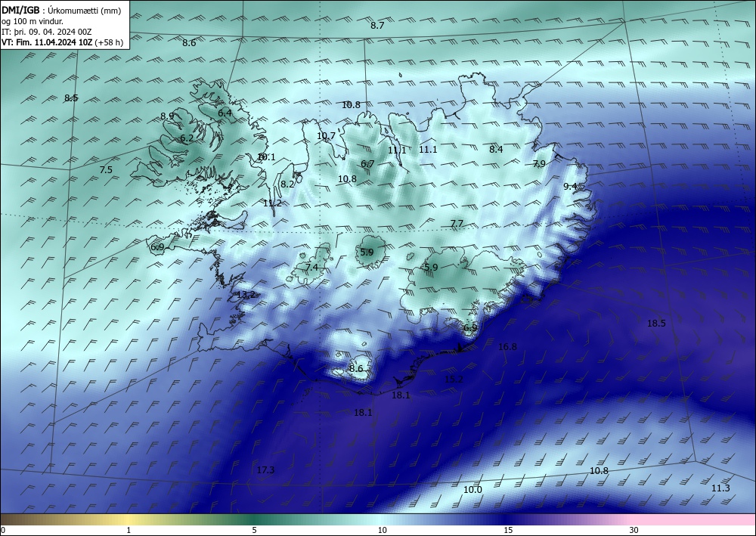Image resolution: width=756 pixels, height=536 pixels.
Task: Click the 6.4 value label
Action: [225, 113]
